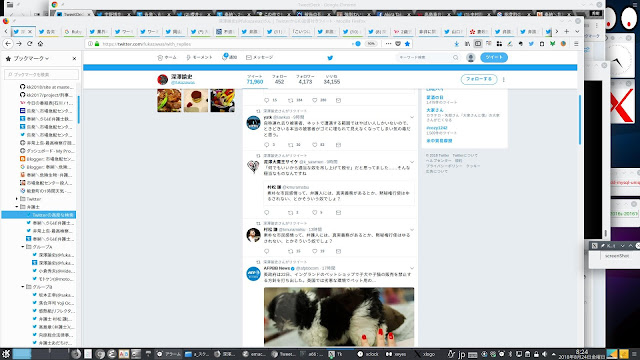The height and width of the screenshot is (360, 640).
Task: Toggle the sidebar icon in the Firefox toolbar
Action: tap(478, 44)
